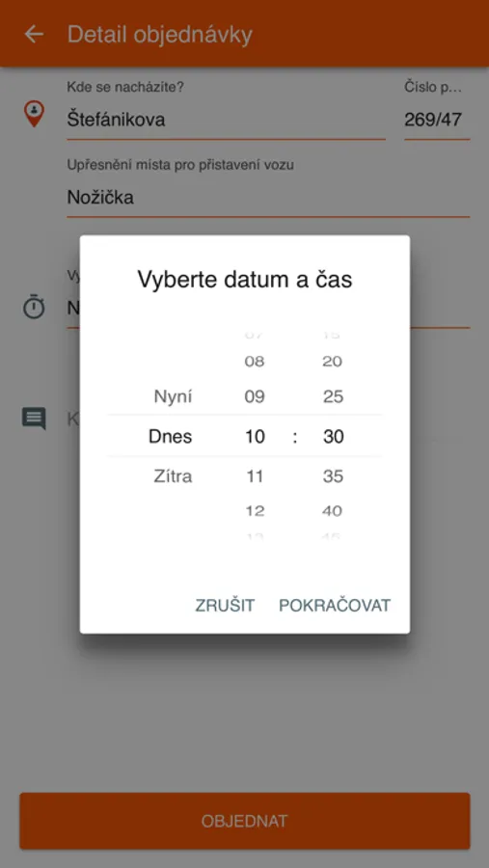Select minute 20 in the picker
The image size is (489, 868).
(x=333, y=362)
